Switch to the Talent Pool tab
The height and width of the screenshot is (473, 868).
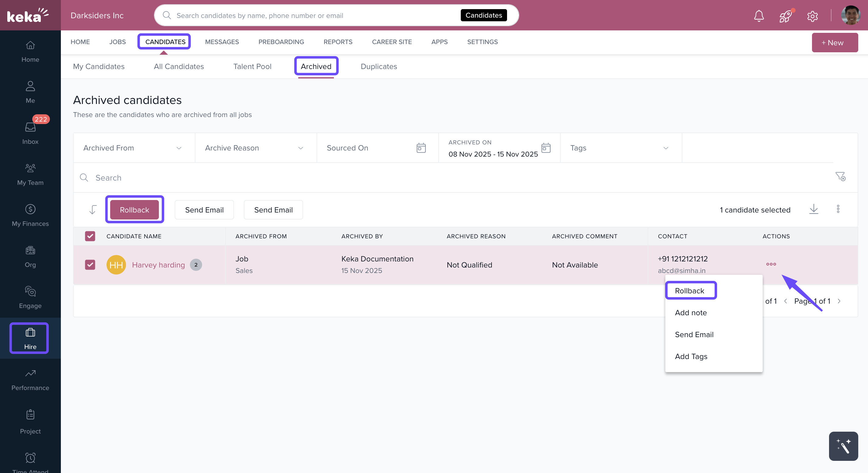[252, 66]
